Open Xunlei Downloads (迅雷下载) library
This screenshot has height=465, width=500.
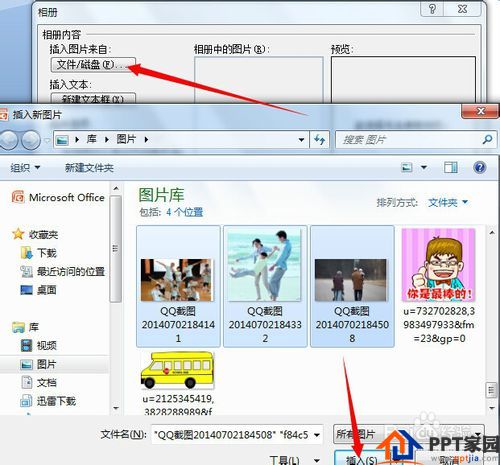click(48, 401)
